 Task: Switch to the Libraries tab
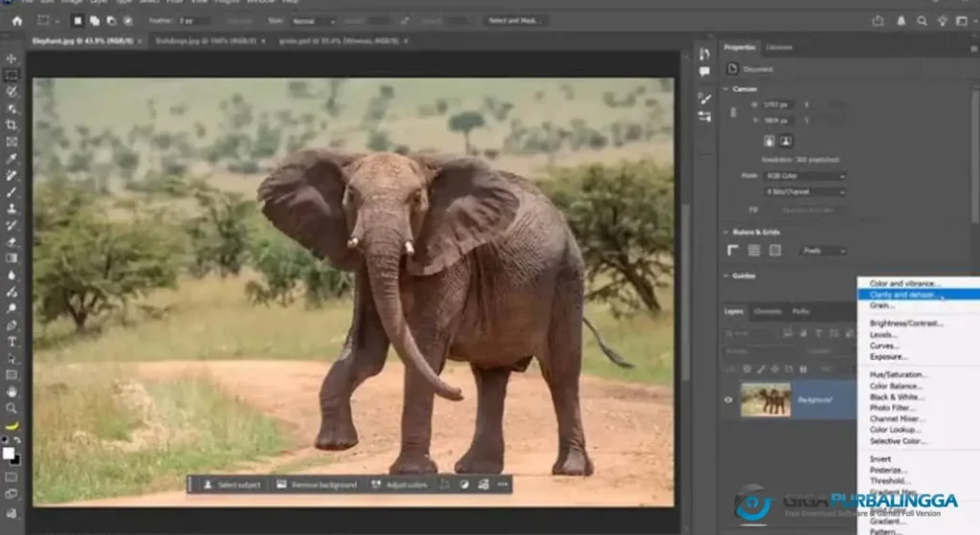(x=779, y=48)
